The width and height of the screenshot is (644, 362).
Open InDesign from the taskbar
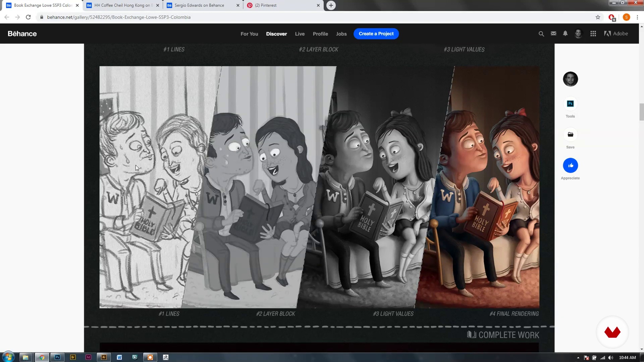88,357
